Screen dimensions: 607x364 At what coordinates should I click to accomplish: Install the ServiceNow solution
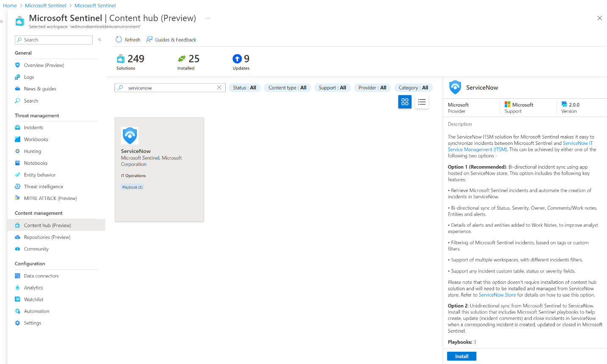click(x=462, y=356)
